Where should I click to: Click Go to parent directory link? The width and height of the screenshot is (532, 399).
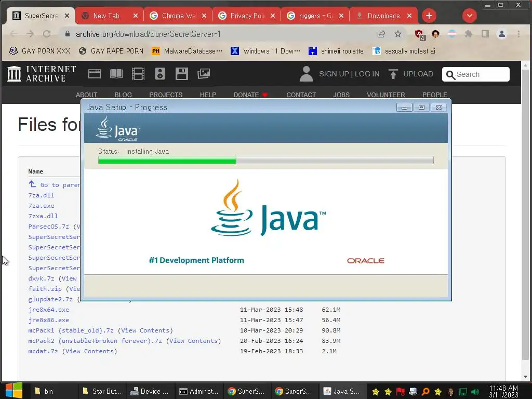[x=54, y=184]
